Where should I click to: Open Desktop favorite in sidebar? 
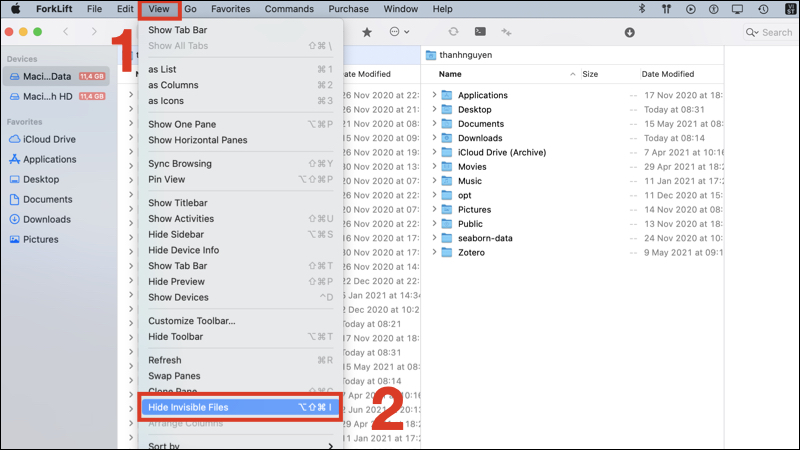(x=41, y=179)
